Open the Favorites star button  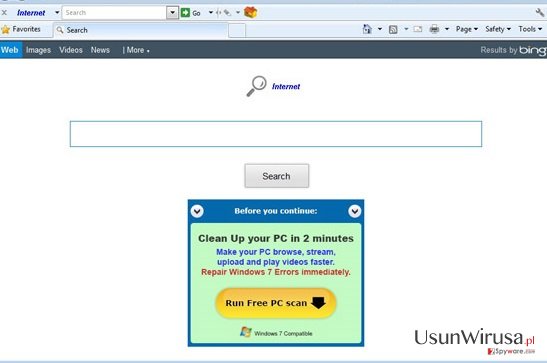(x=21, y=29)
